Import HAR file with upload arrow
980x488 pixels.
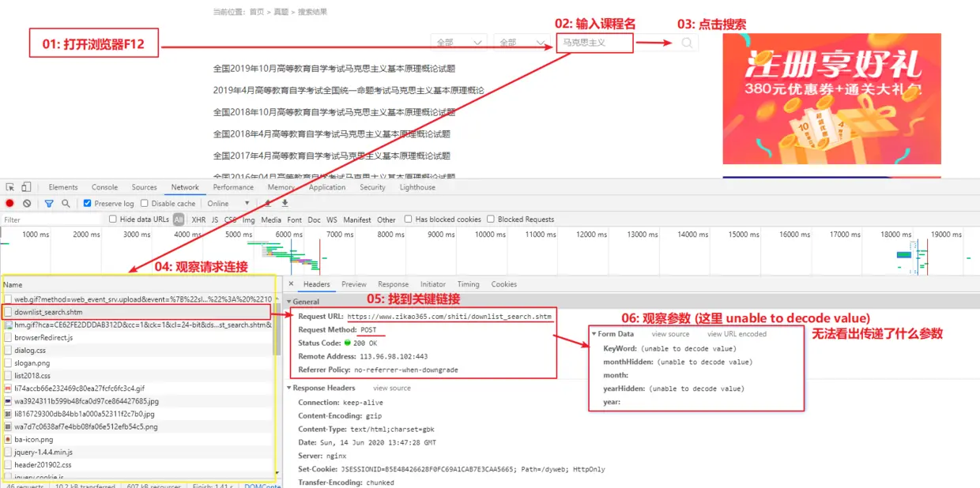point(268,204)
